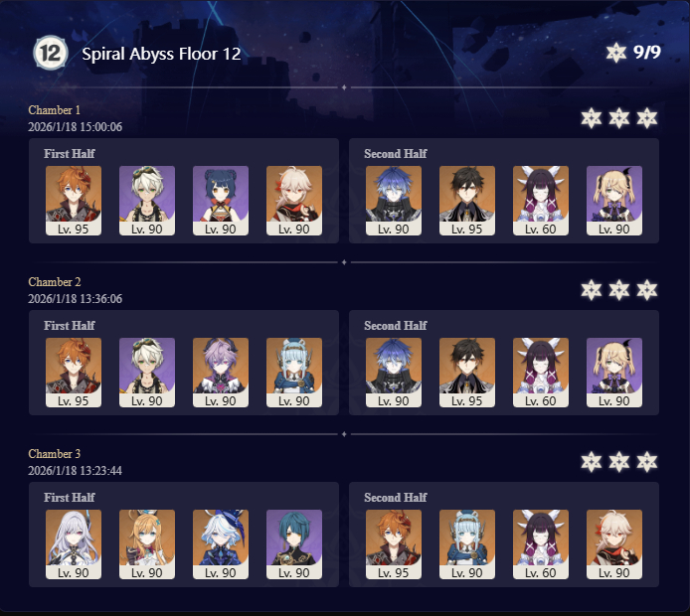Screen dimensions: 690x616
Task: Select Chamber 2 Second Half black-haired Lv. 95 character
Action: click(x=467, y=373)
